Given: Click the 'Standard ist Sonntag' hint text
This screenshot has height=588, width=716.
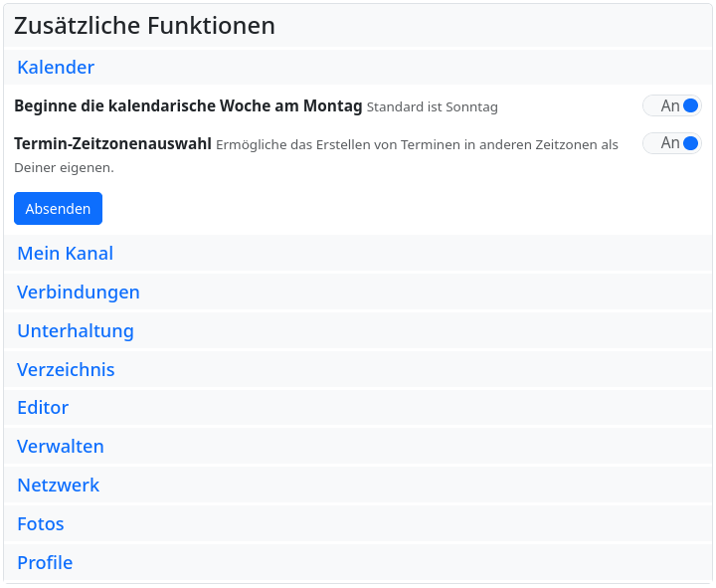Looking at the screenshot, I should (x=433, y=106).
